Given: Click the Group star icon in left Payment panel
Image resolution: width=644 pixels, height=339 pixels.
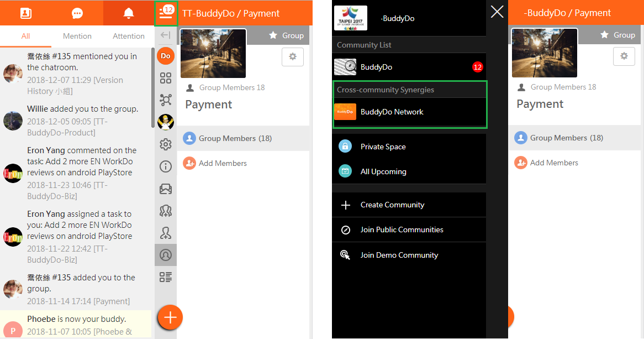Looking at the screenshot, I should point(273,35).
